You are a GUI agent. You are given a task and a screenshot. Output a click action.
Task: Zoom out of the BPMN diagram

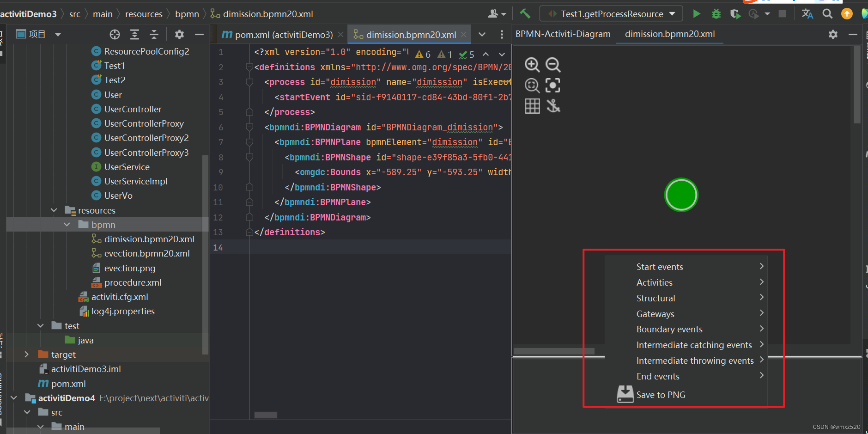coord(553,65)
